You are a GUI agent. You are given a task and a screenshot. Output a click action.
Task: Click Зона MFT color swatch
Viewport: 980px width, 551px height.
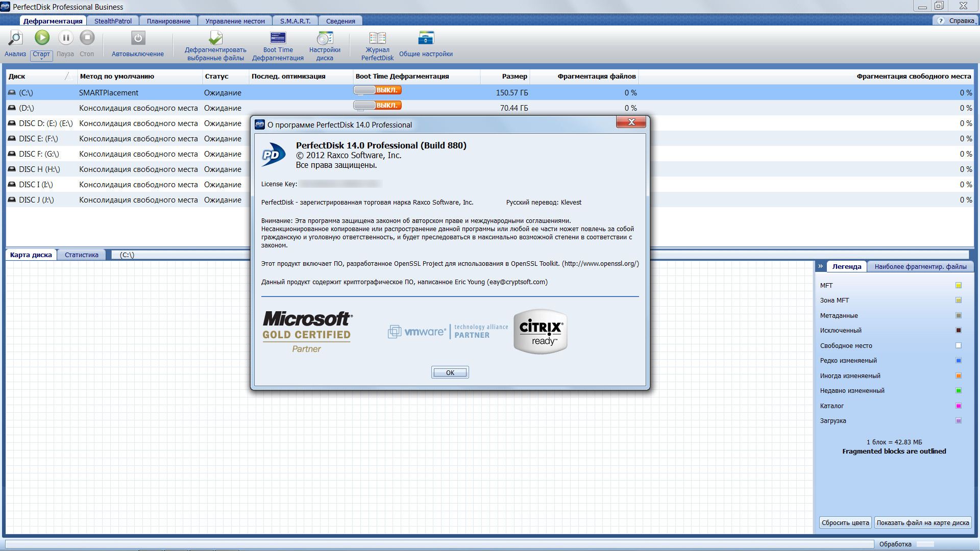(958, 300)
